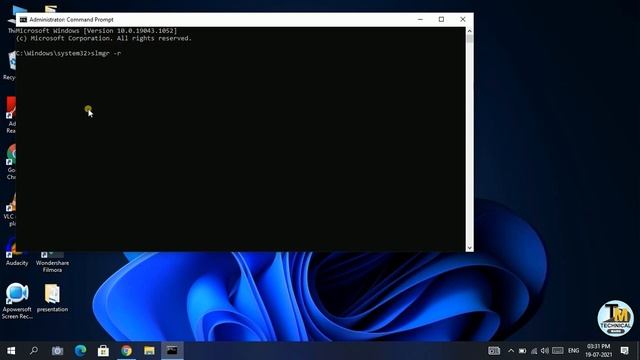Screen dimensions: 640x360
Task: Launch Google Chrome from taskbar
Action: pyautogui.click(x=126, y=351)
